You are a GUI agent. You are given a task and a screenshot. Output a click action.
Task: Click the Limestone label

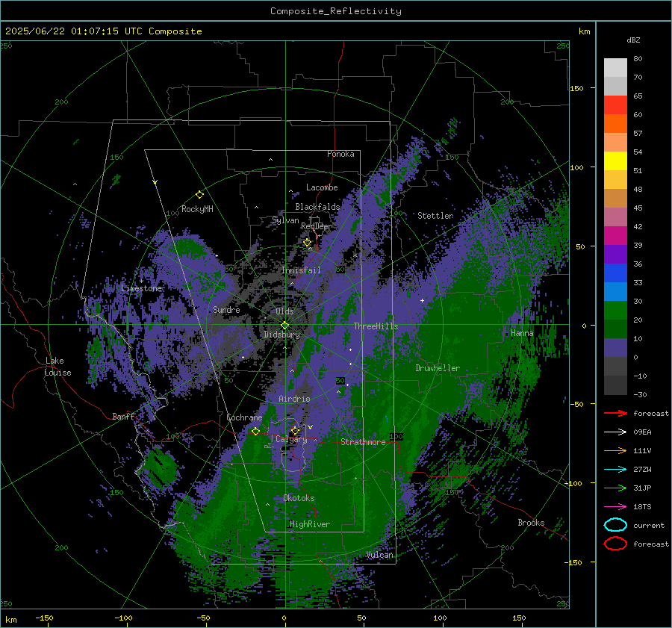[141, 288]
